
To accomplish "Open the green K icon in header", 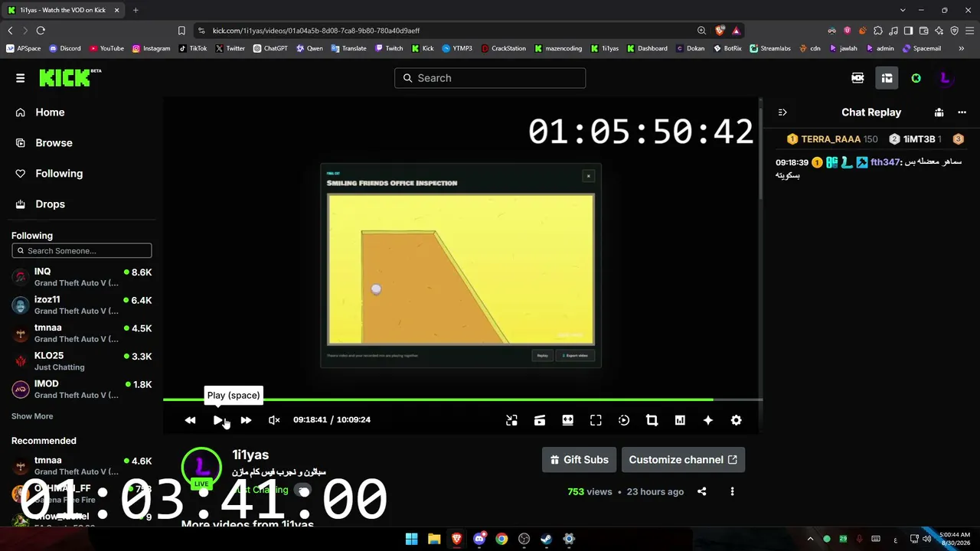I will click(x=916, y=78).
